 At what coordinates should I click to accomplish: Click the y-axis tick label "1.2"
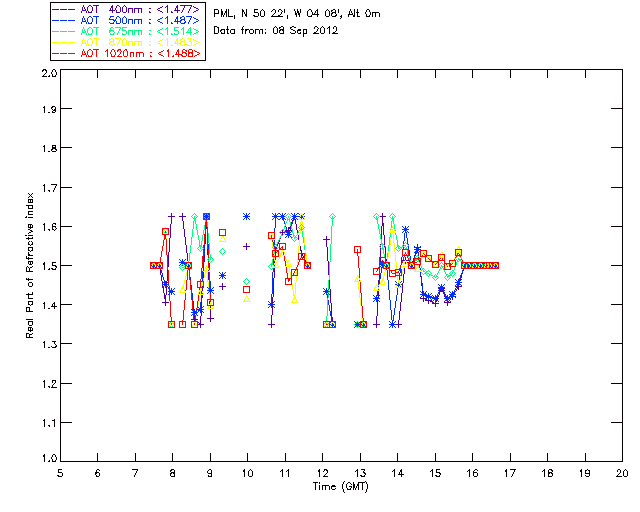point(49,384)
